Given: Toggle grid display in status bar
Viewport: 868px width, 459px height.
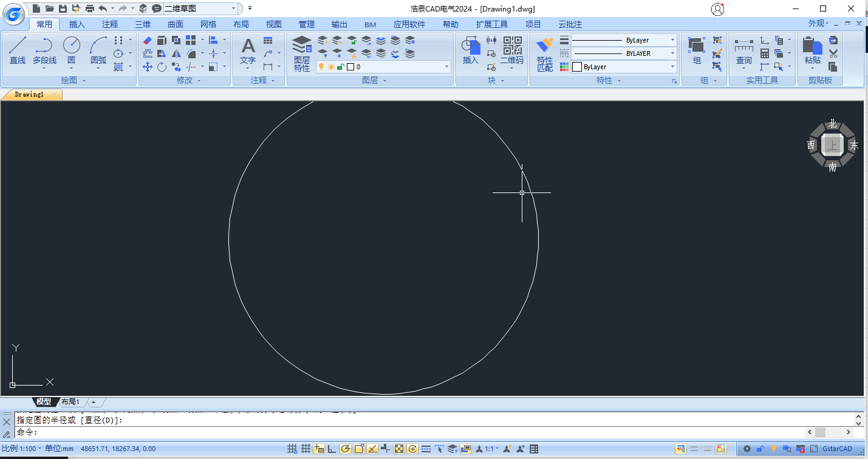Looking at the screenshot, I should [306, 449].
